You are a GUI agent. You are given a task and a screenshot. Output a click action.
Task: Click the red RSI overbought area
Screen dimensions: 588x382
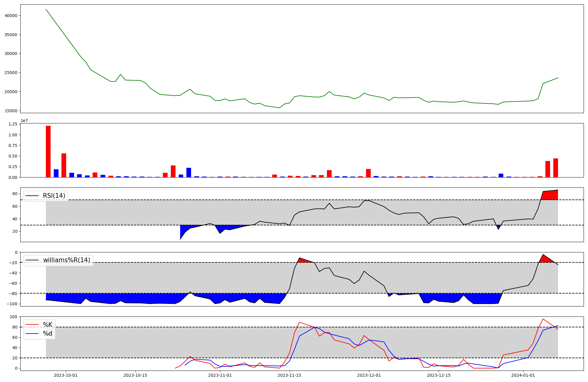(550, 195)
